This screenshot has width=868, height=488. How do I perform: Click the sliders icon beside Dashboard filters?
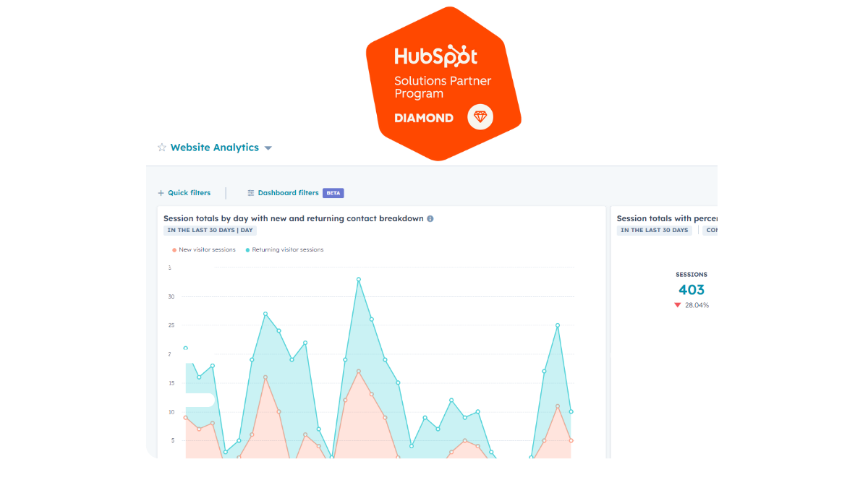click(x=251, y=193)
